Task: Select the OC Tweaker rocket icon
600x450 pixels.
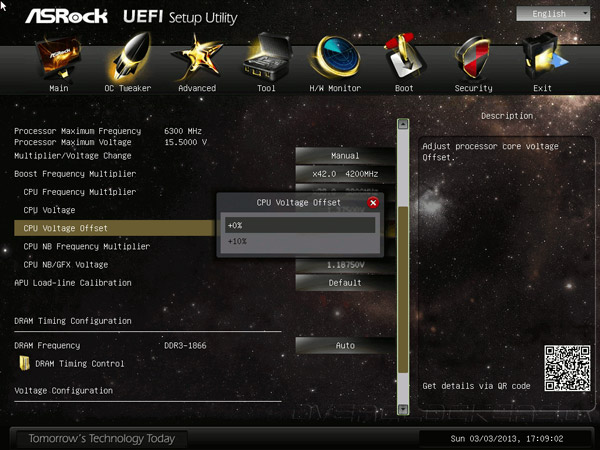Action: 130,57
